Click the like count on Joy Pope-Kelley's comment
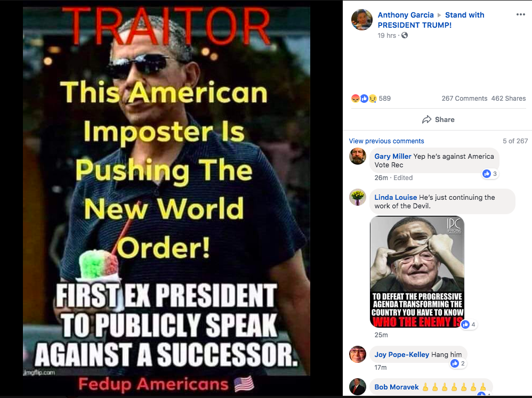Viewport: 532px width, 398px height. click(458, 363)
